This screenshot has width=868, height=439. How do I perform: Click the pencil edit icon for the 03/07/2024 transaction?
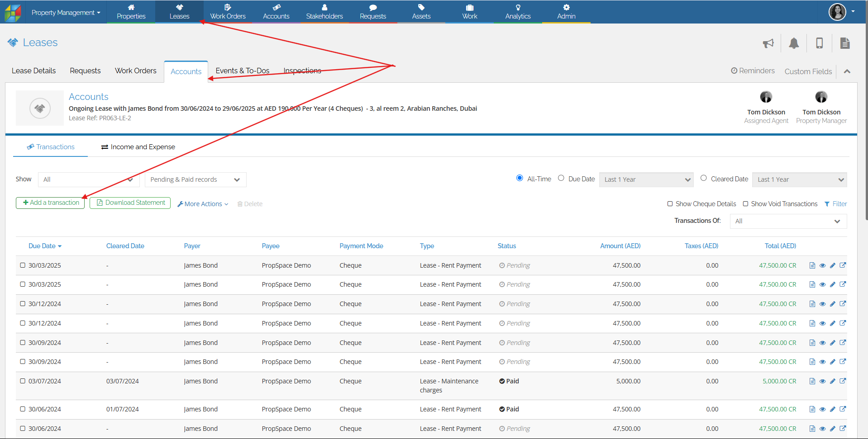(833, 381)
